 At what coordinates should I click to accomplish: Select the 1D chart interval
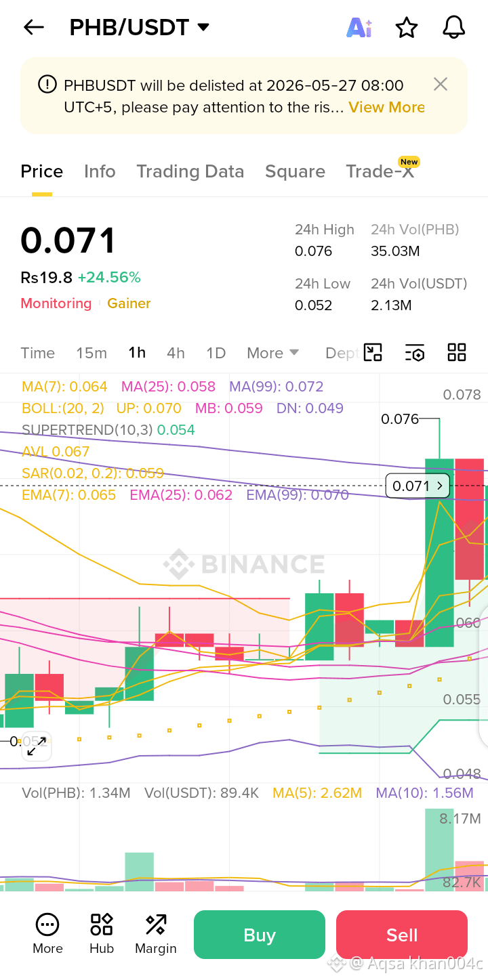(x=216, y=353)
